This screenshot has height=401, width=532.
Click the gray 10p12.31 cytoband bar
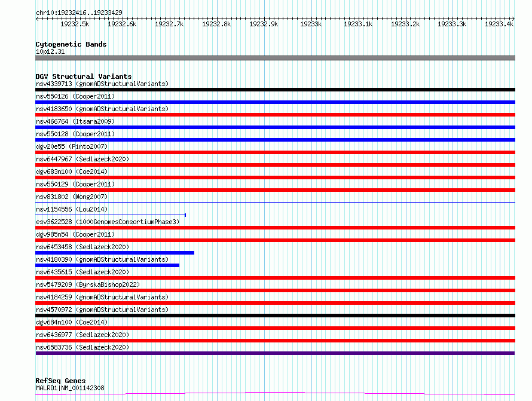click(x=275, y=58)
